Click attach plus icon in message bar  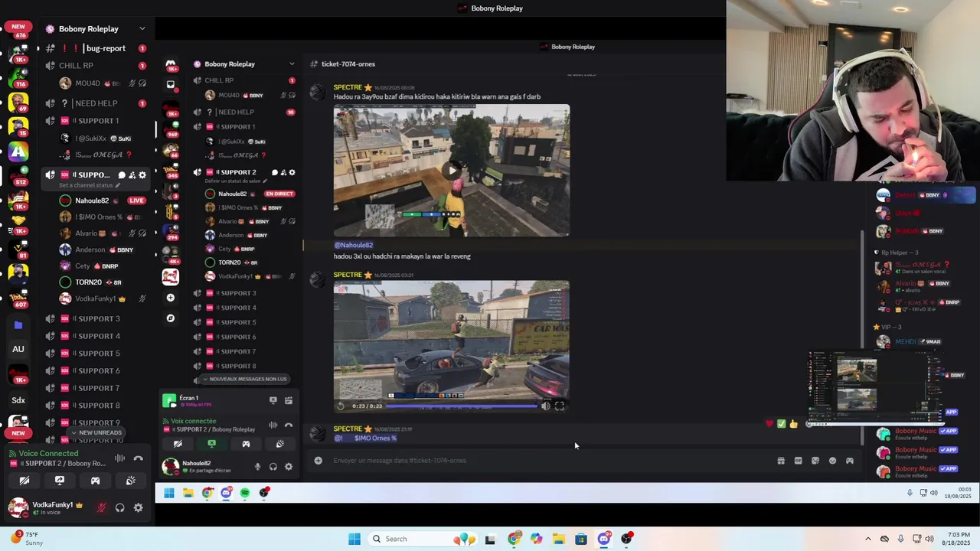tap(318, 461)
